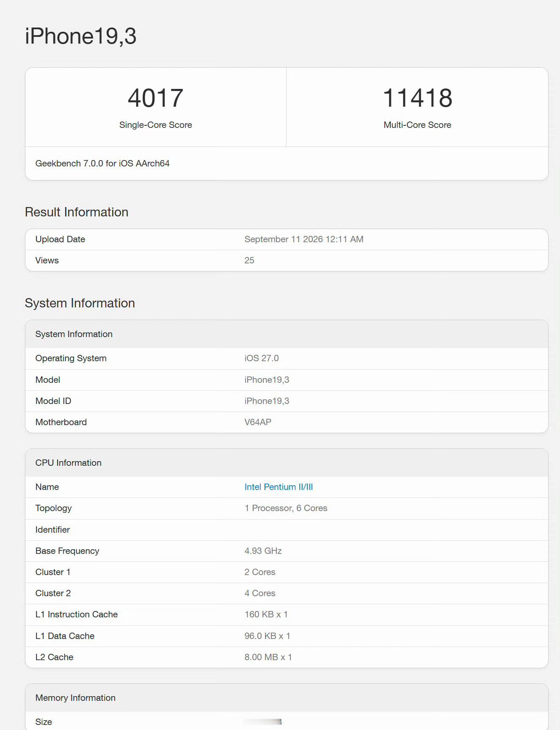This screenshot has width=560, height=730.
Task: Click the Base Frequency label
Action: click(x=67, y=551)
